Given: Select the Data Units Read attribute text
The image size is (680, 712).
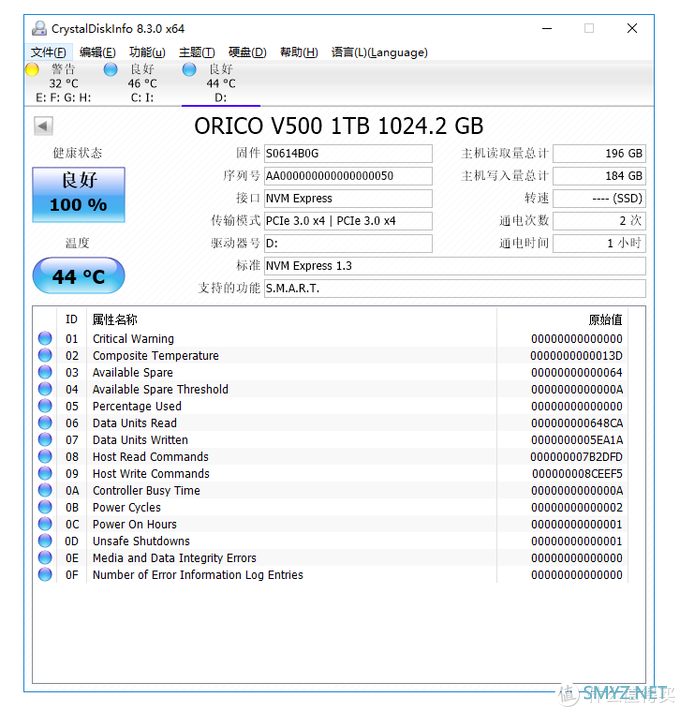Looking at the screenshot, I should (x=135, y=423).
